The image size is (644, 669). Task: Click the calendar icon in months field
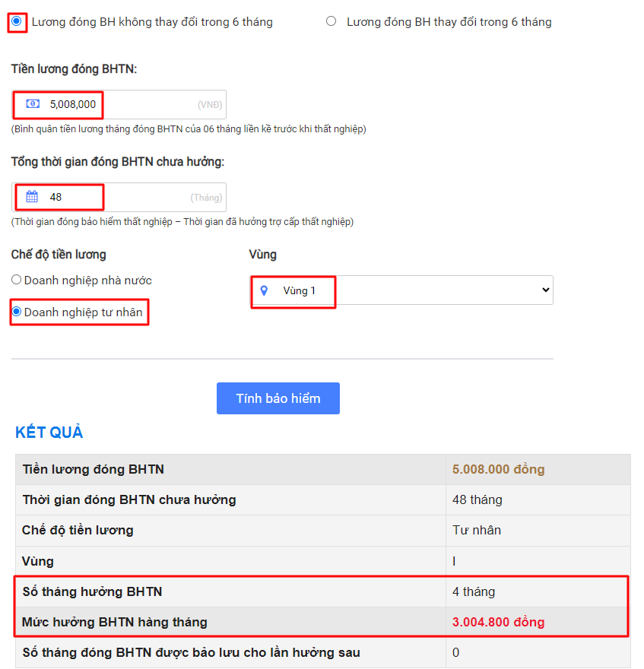tap(32, 197)
